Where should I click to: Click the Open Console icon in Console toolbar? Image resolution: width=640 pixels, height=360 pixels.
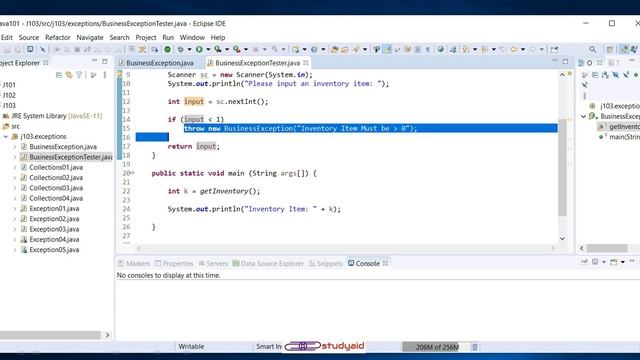614,262
